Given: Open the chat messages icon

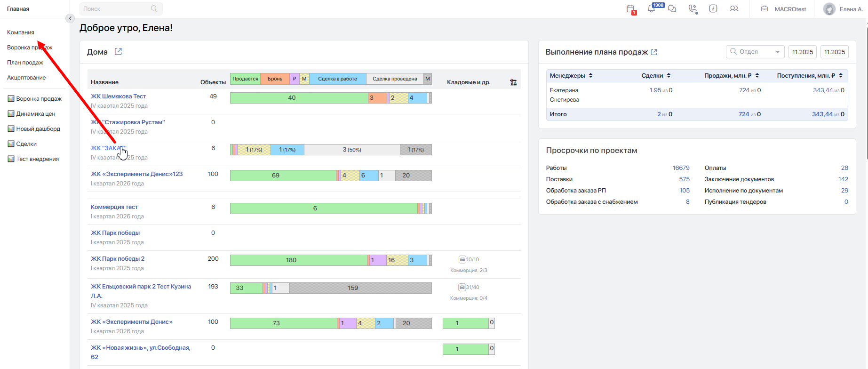Looking at the screenshot, I should [x=672, y=9].
